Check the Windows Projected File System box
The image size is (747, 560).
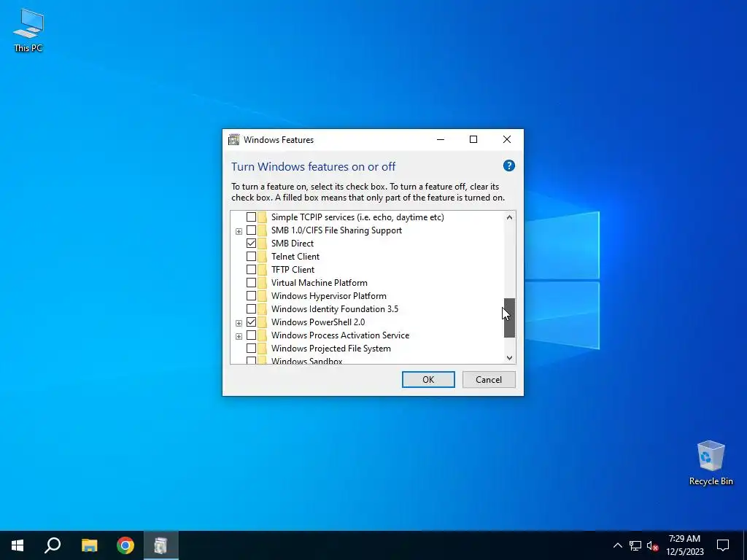tap(251, 349)
